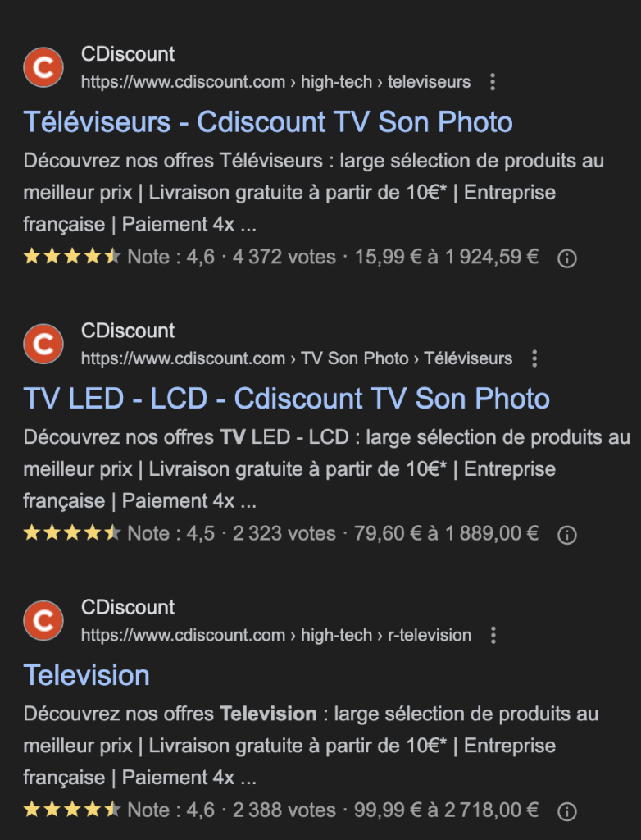This screenshot has height=840, width=641.
Task: Click CDiscount favicon of Television result
Action: (43, 621)
